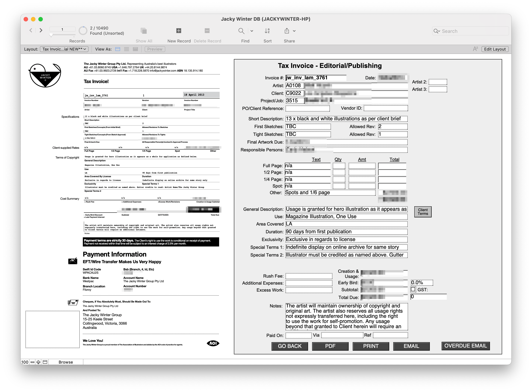Click the Sort icon in toolbar
Viewport: 532px width, 392px height.
267,31
